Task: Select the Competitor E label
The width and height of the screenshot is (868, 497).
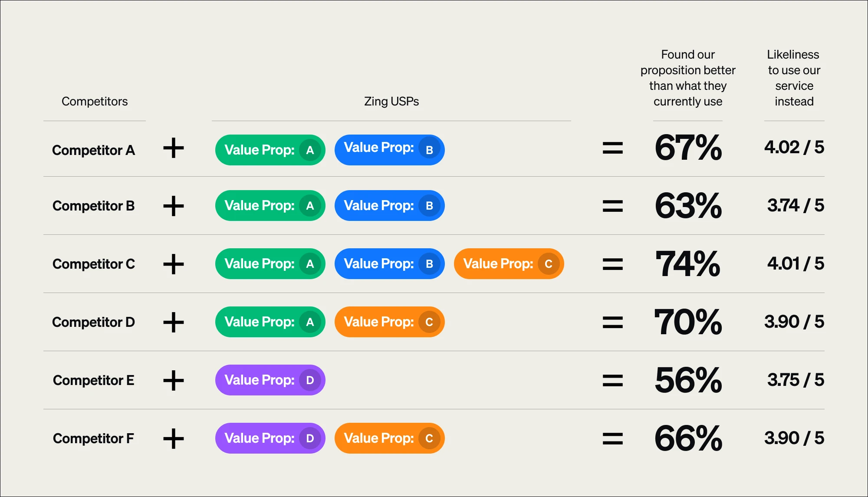Action: point(94,380)
